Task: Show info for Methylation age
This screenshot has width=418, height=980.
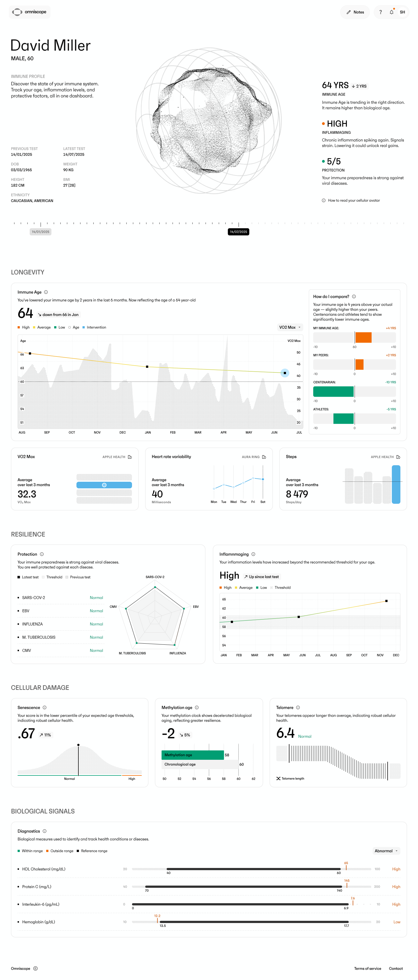Action: coord(197,707)
